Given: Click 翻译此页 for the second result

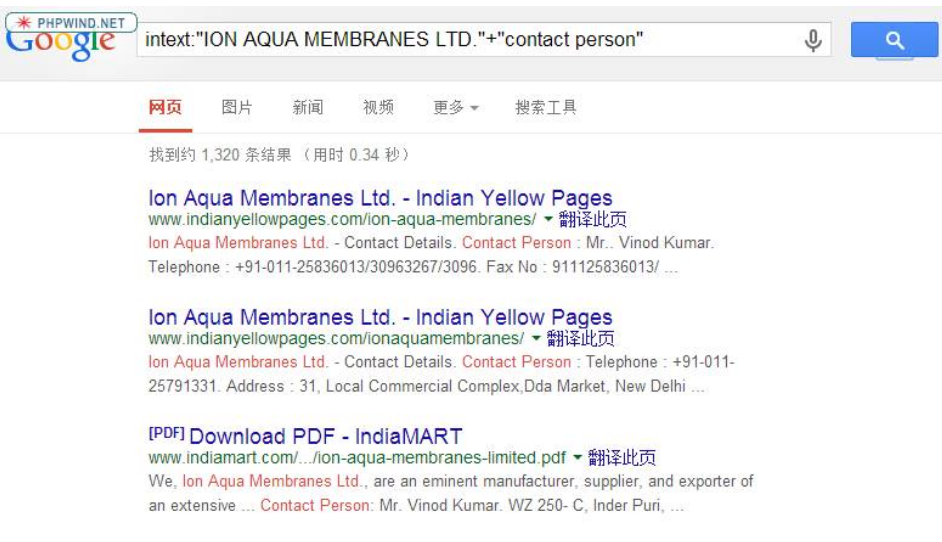Looking at the screenshot, I should pos(580,338).
